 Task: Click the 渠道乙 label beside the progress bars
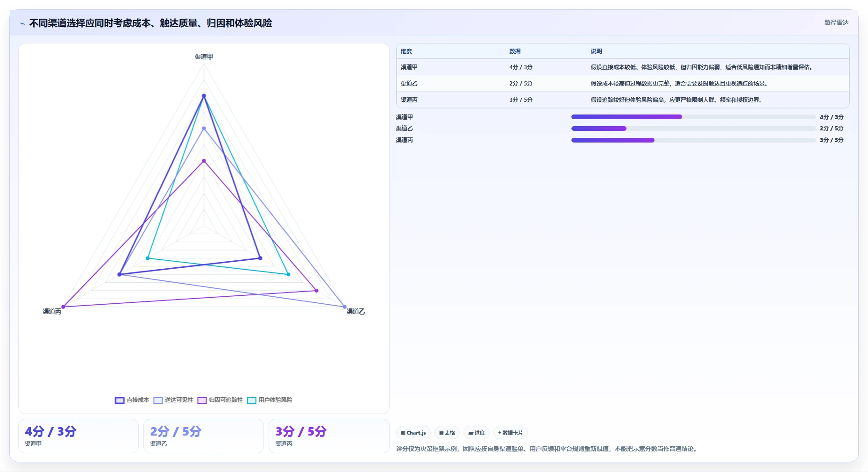click(x=405, y=129)
